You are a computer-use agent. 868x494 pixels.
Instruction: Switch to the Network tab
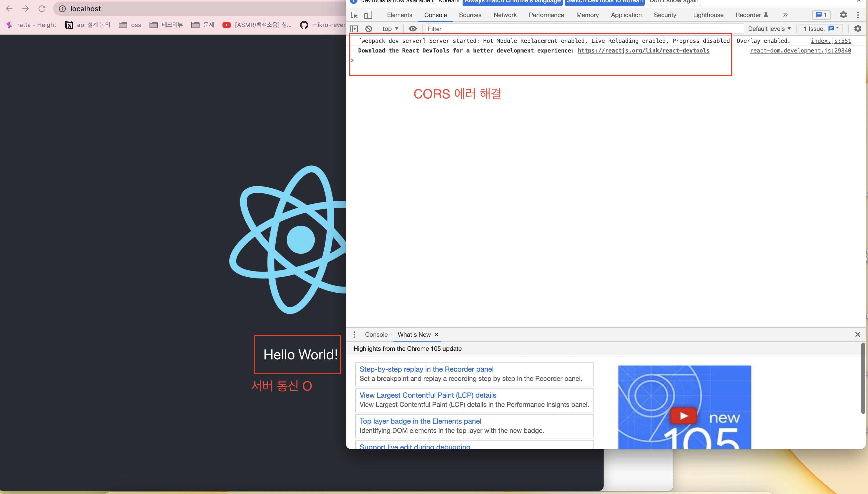click(505, 15)
